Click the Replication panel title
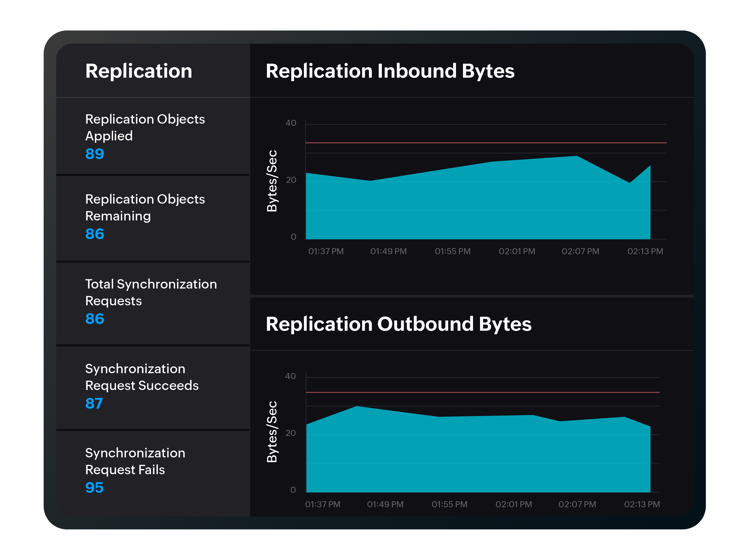Viewport: 746px width, 560px height. pyautogui.click(x=139, y=71)
